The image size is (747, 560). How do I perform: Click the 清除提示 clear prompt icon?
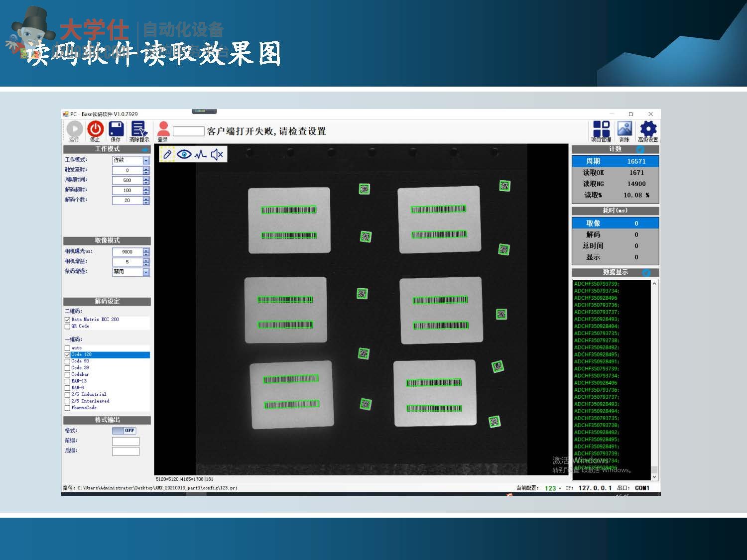[x=139, y=129]
